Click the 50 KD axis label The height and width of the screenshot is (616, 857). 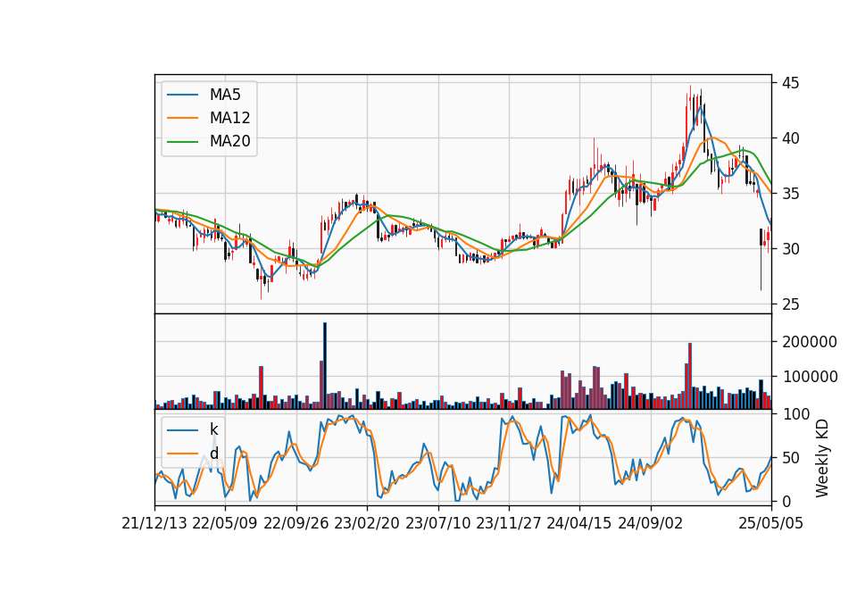click(x=790, y=458)
